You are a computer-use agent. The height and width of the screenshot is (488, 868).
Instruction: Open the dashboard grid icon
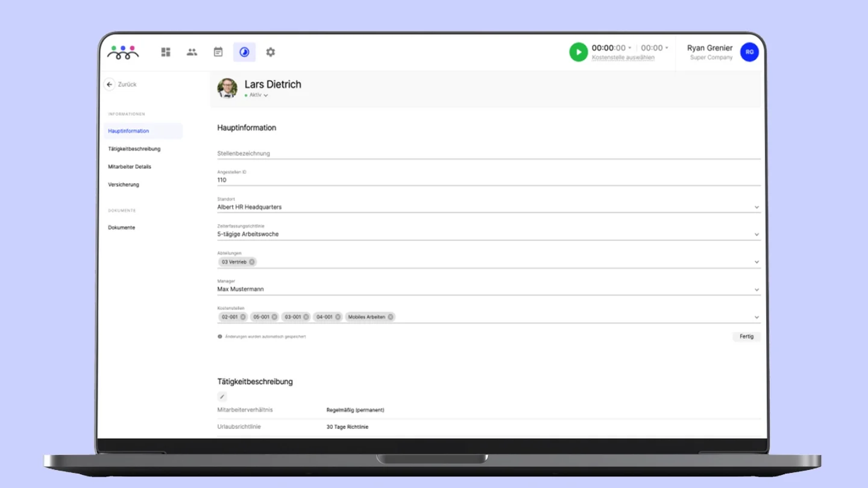coord(166,52)
